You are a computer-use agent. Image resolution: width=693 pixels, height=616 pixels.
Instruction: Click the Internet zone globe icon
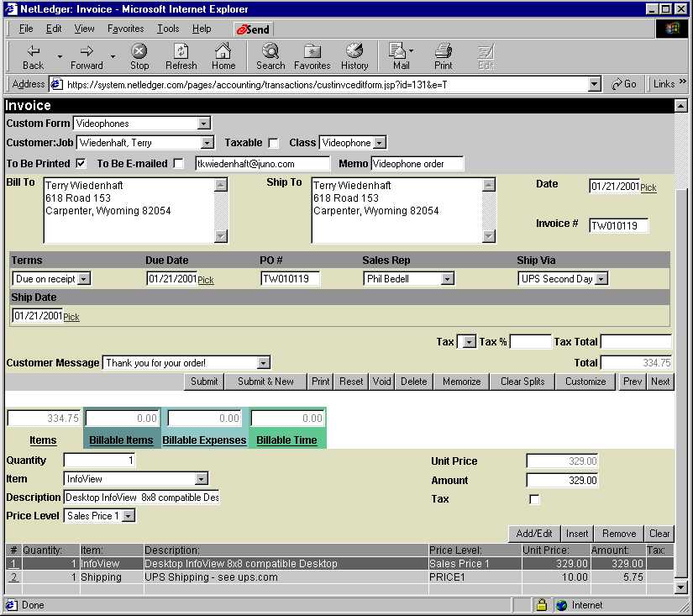pos(561,605)
